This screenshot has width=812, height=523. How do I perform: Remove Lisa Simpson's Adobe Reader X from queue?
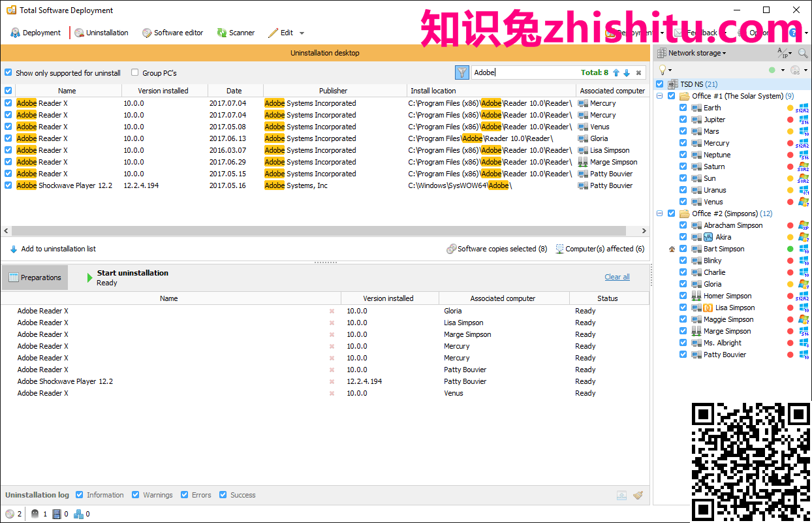click(x=332, y=323)
